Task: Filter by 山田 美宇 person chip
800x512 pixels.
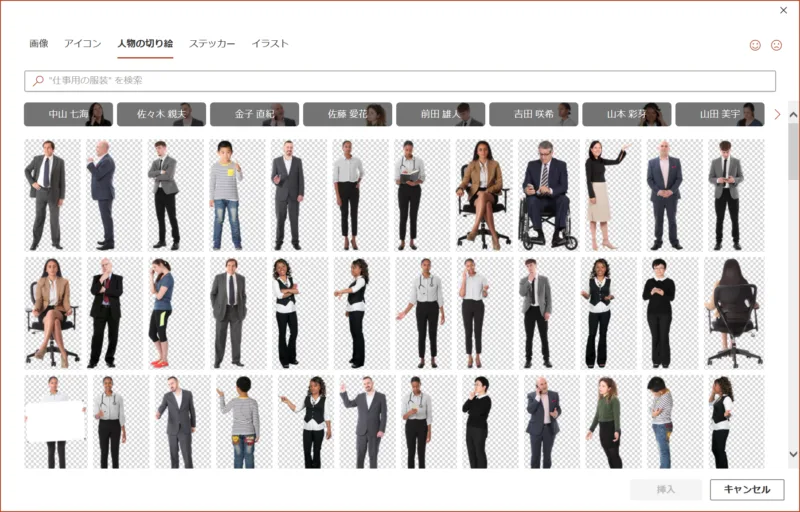Action: [720, 114]
